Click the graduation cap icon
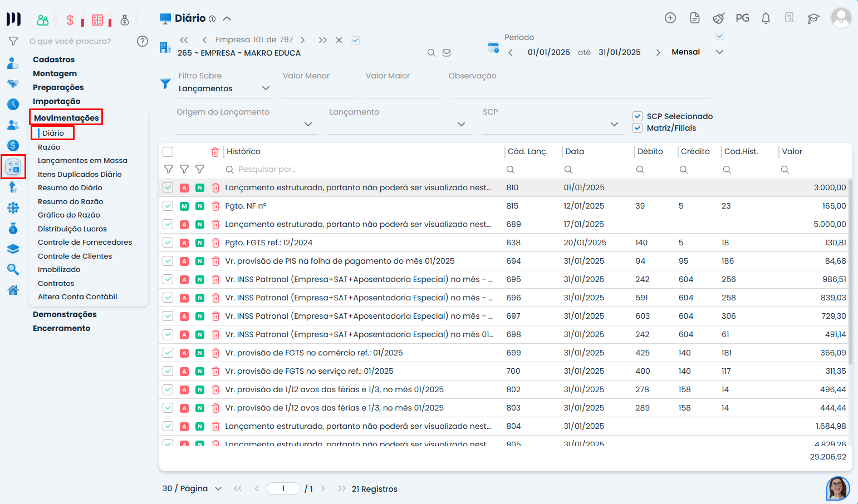This screenshot has height=504, width=858. (x=813, y=18)
